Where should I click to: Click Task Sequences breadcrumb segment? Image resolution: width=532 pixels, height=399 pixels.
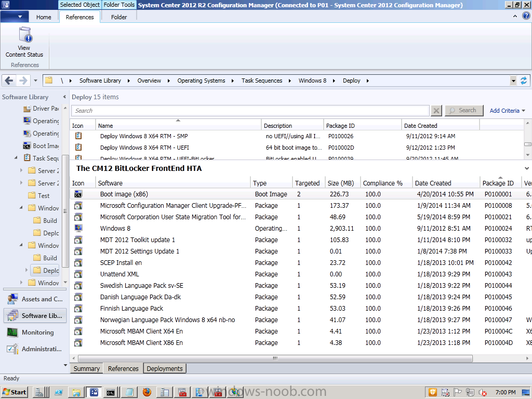click(x=262, y=81)
